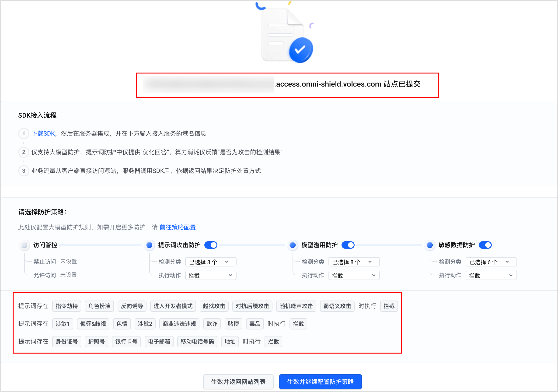Click the 敏感数据防护 step dot

(430, 245)
